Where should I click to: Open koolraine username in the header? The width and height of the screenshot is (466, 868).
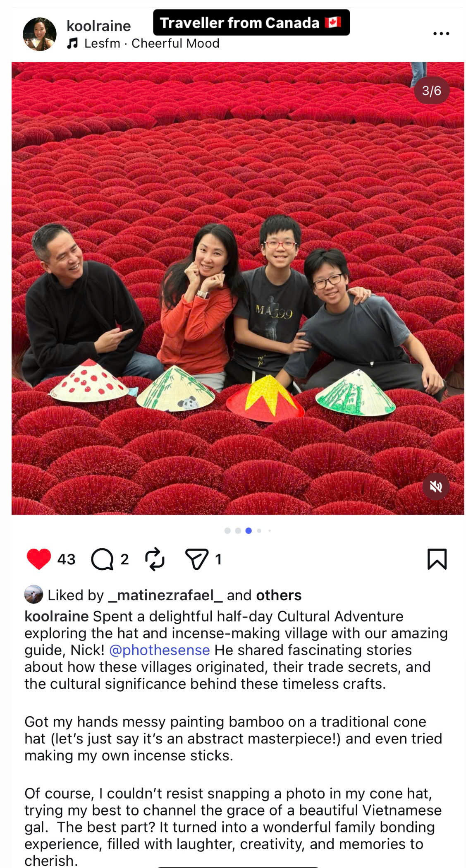click(99, 26)
